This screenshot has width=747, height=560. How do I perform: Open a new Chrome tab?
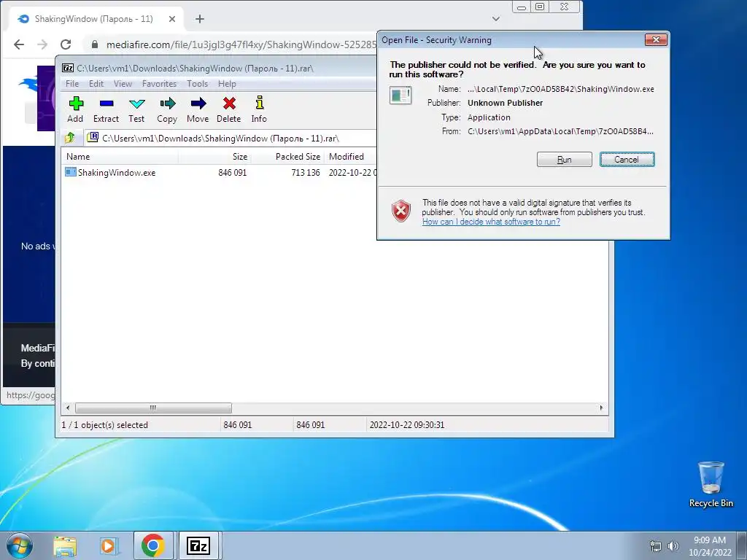[x=200, y=19]
